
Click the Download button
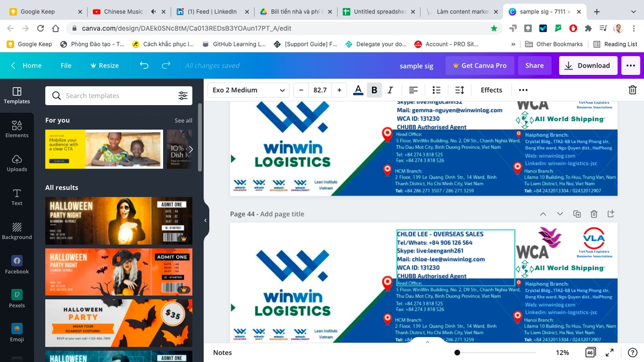pos(588,65)
